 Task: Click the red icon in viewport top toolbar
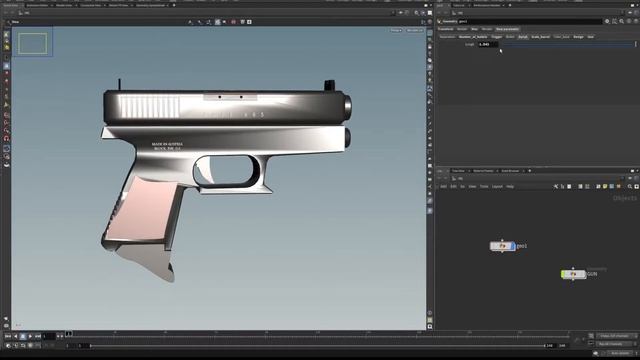233,22
